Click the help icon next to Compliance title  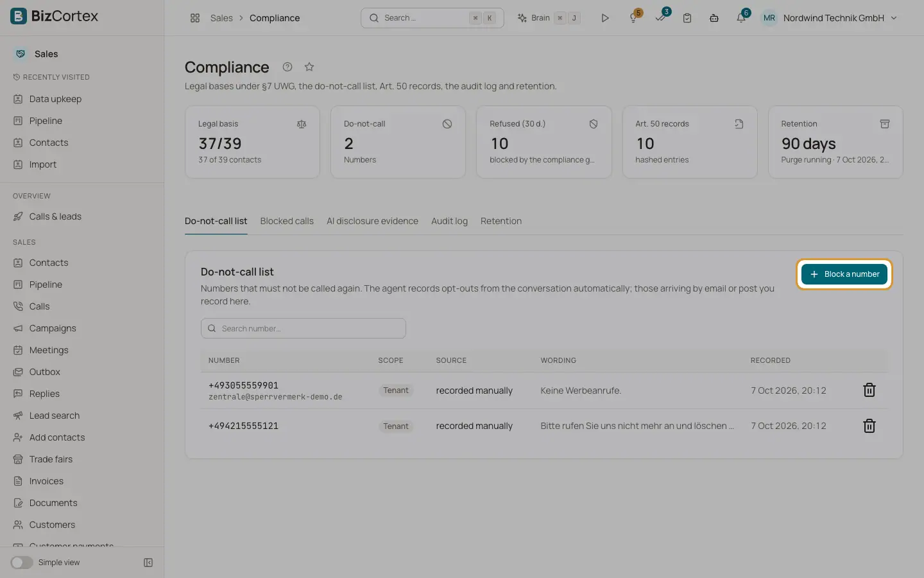click(287, 67)
